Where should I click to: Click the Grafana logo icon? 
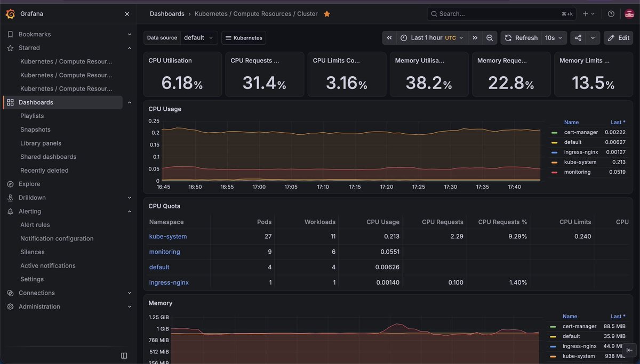pyautogui.click(x=10, y=14)
